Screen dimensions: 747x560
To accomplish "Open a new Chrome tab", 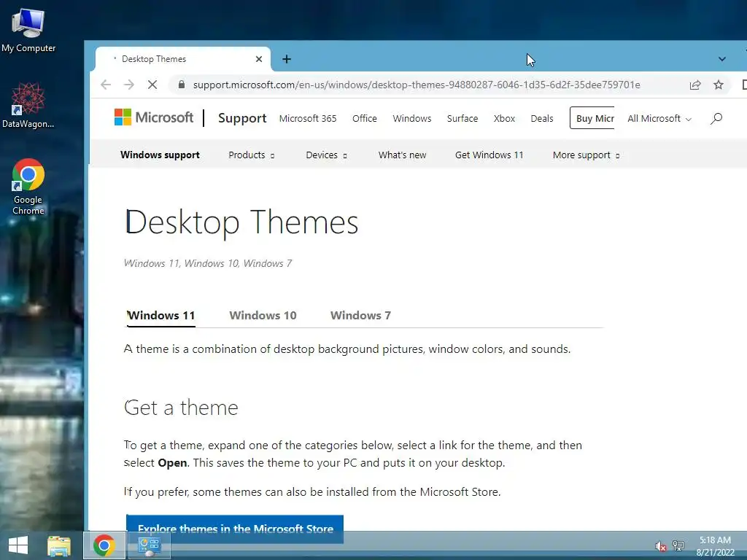I will (286, 59).
